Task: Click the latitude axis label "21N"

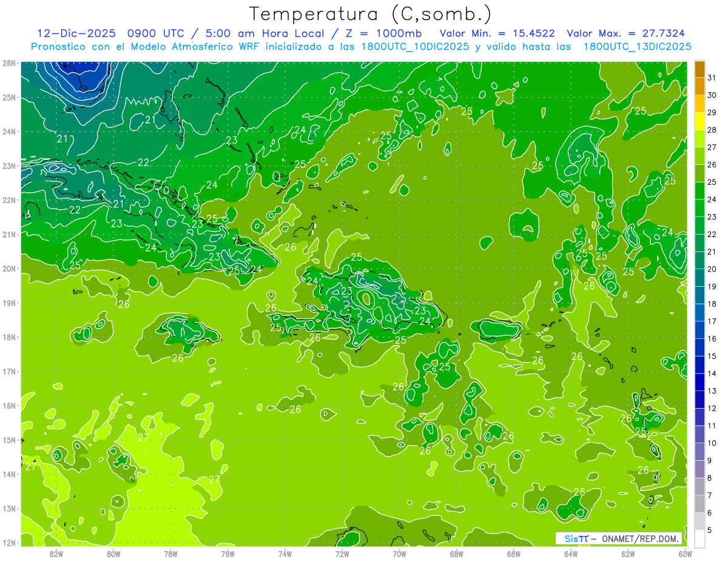Action: [8, 234]
